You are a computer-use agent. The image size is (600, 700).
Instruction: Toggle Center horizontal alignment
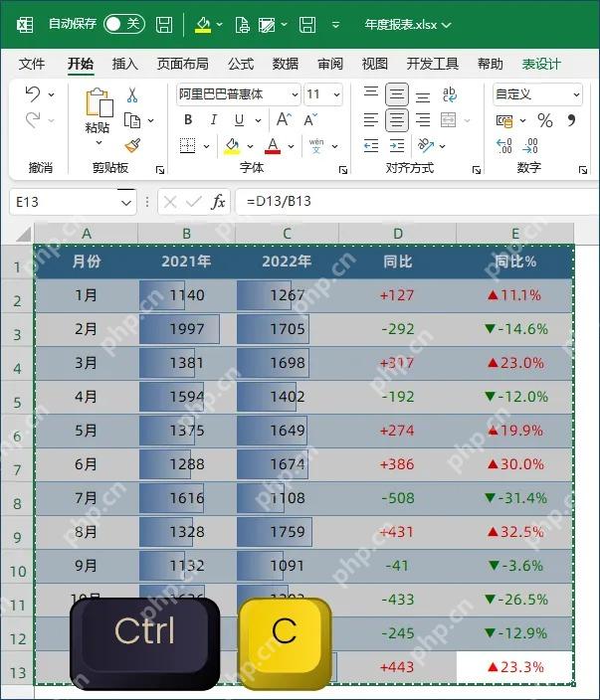397,120
